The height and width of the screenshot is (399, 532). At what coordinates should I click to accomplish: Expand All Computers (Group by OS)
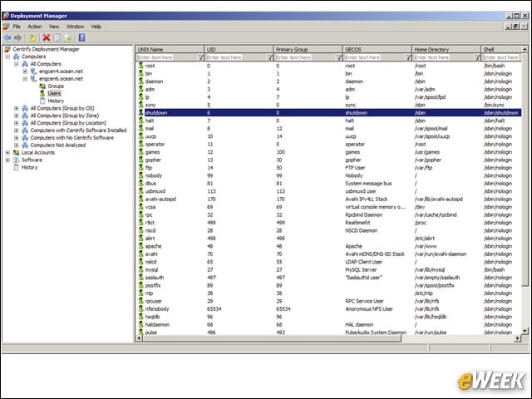[x=17, y=108]
